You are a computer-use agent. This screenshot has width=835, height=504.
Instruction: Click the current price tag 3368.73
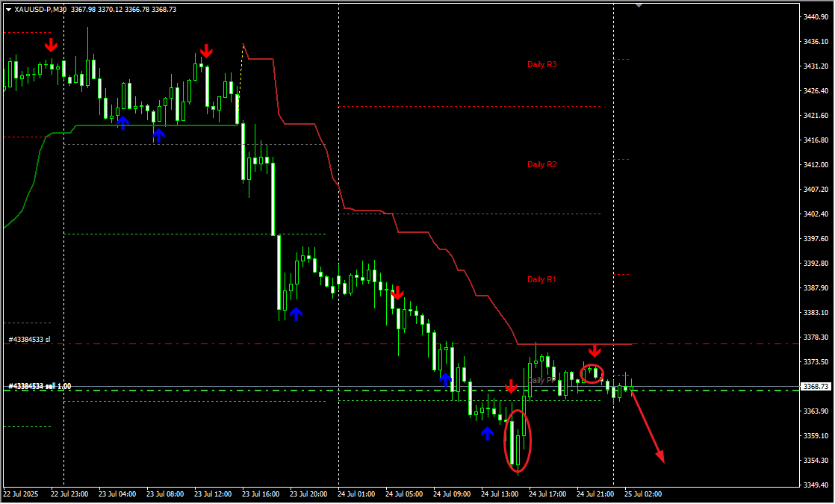click(814, 387)
